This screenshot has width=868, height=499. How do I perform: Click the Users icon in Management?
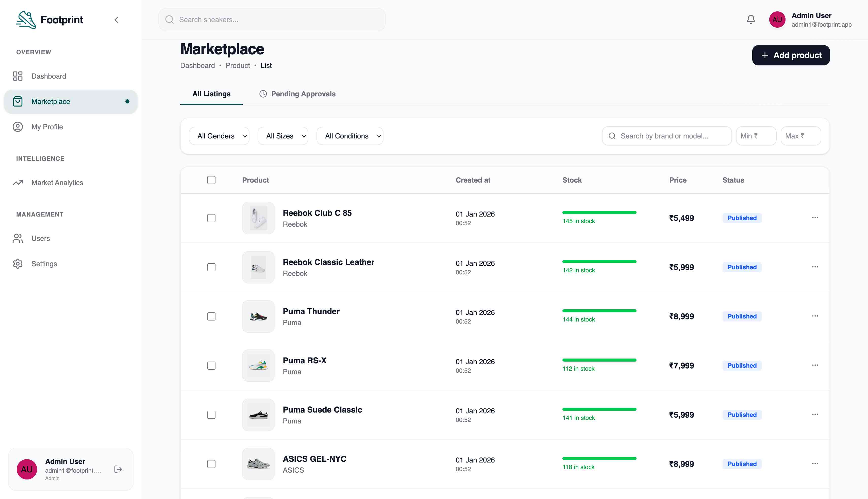(18, 238)
